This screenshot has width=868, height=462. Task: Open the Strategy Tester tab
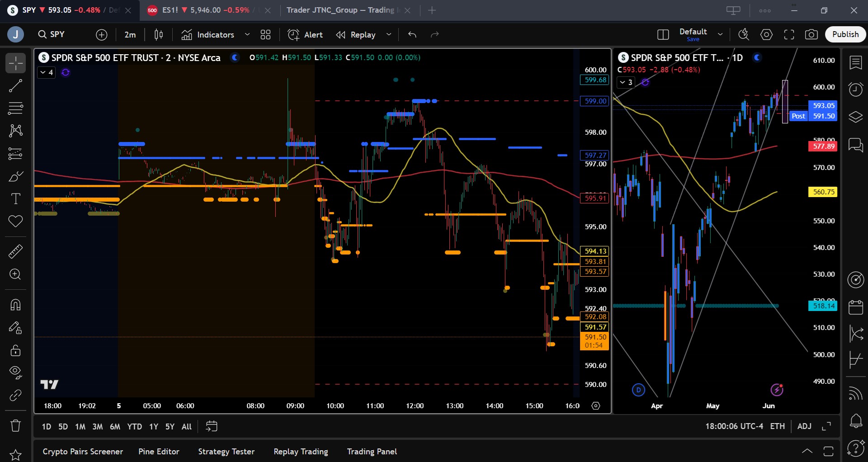pos(226,452)
